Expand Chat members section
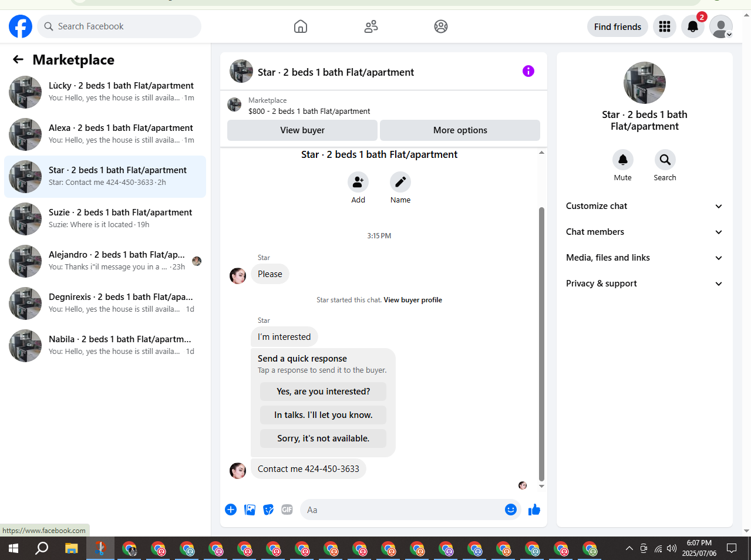The image size is (751, 560). click(x=644, y=232)
